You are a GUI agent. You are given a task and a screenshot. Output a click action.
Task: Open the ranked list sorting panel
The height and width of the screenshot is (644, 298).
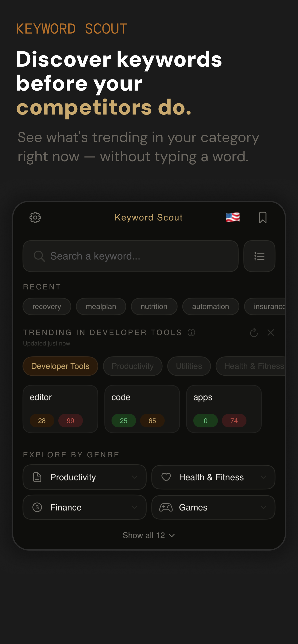(x=259, y=256)
